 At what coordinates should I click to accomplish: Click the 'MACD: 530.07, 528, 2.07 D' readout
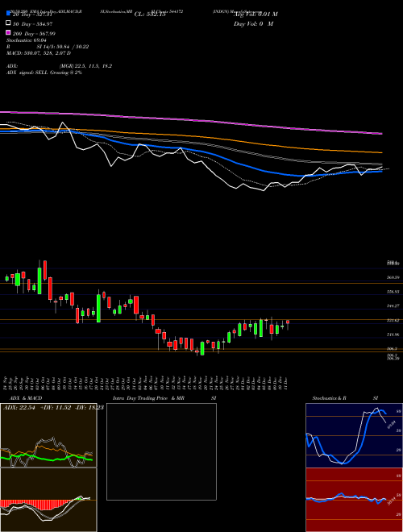(39, 53)
